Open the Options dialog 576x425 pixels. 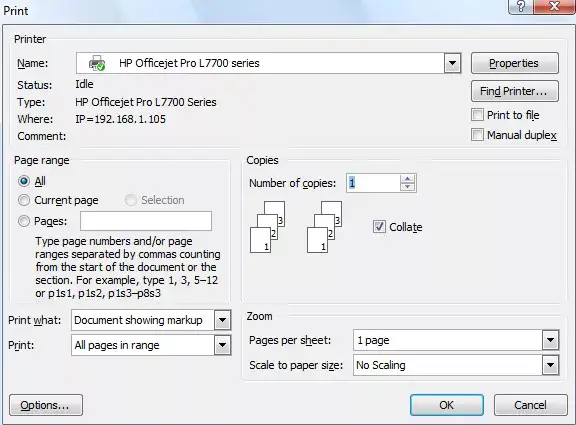click(x=46, y=405)
